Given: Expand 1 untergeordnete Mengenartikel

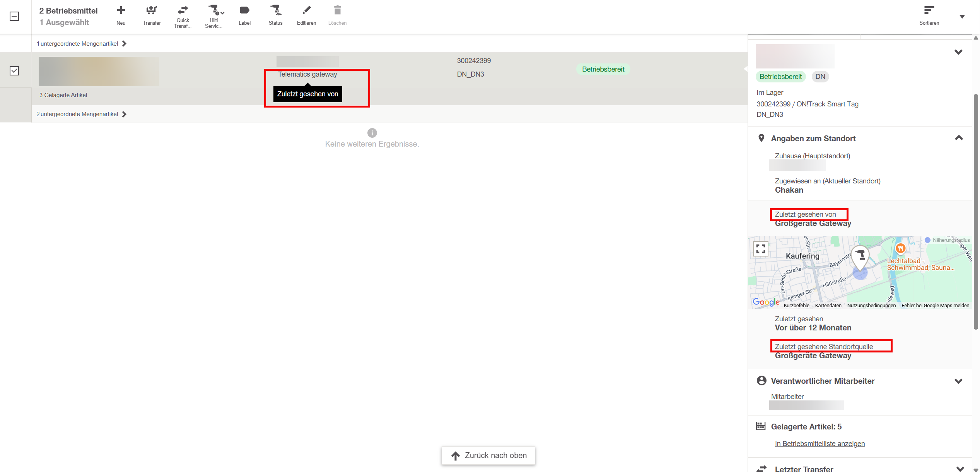Looking at the screenshot, I should (x=82, y=44).
